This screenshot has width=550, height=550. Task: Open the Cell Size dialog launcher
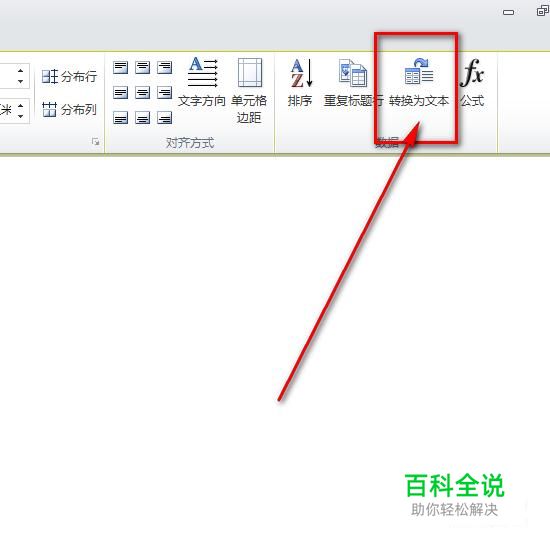[95, 142]
